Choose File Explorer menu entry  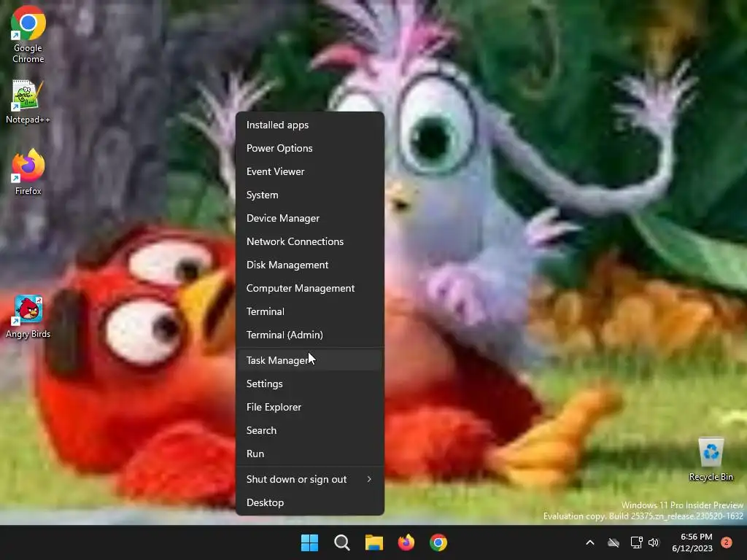click(x=309, y=407)
